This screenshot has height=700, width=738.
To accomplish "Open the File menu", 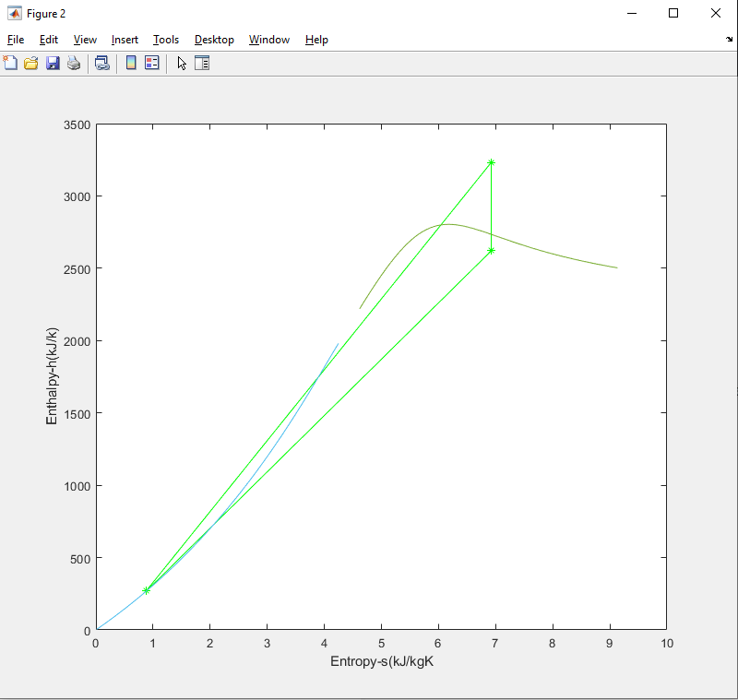I will click(x=15, y=40).
